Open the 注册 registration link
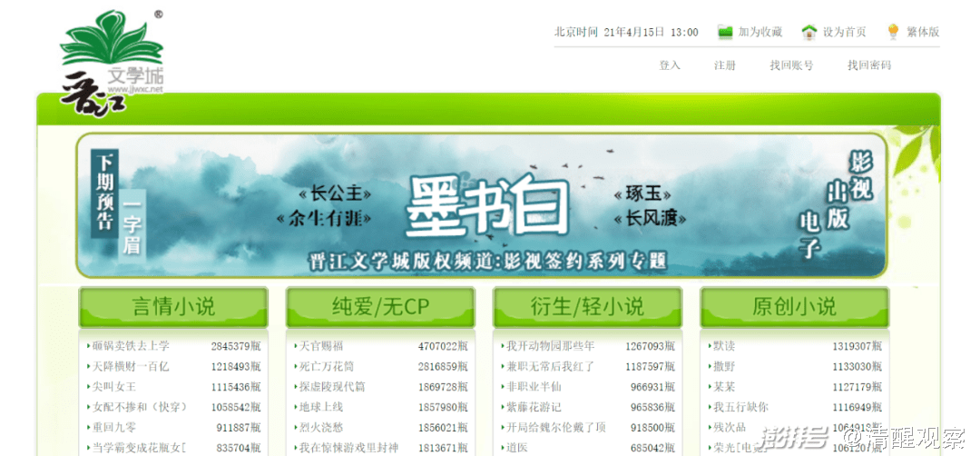980x456 pixels. tap(725, 65)
